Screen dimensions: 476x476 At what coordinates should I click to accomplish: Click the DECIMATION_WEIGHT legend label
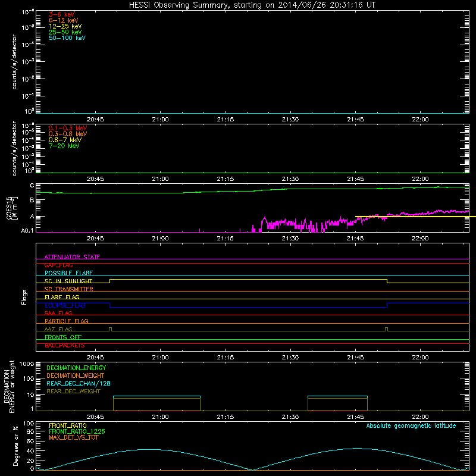click(x=76, y=376)
